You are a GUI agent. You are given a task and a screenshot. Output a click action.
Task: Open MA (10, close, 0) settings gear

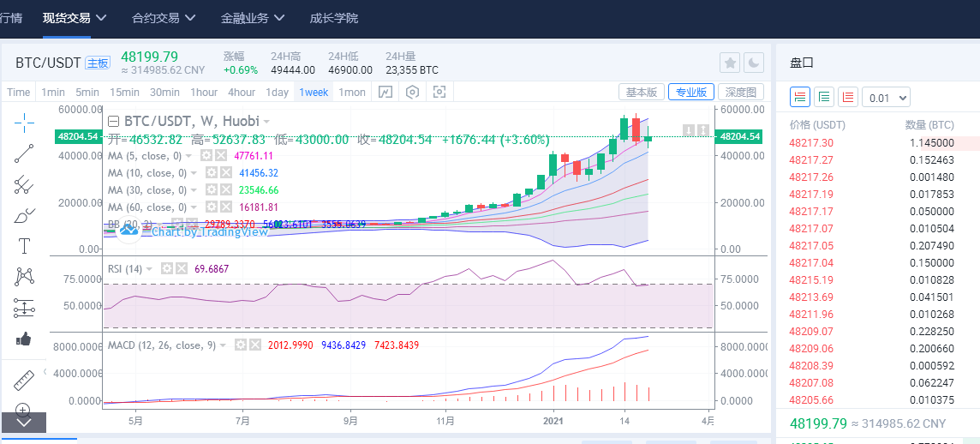pyautogui.click(x=212, y=172)
